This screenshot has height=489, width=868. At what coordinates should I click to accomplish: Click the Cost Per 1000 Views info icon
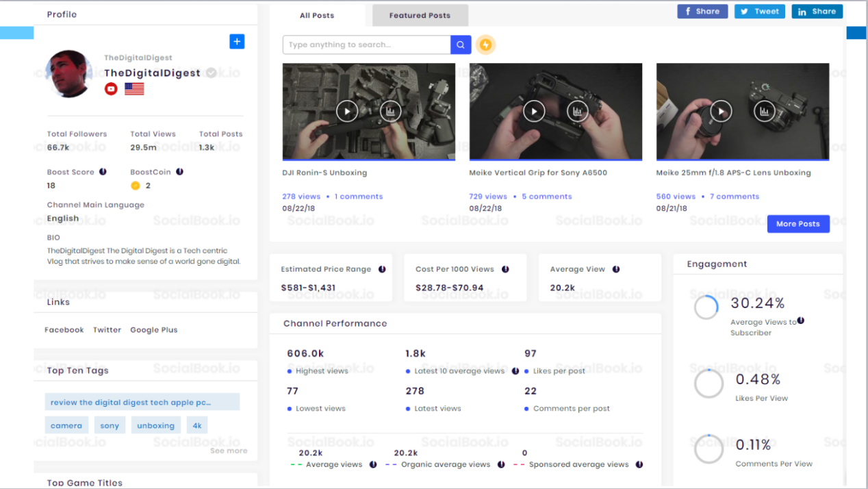(505, 269)
